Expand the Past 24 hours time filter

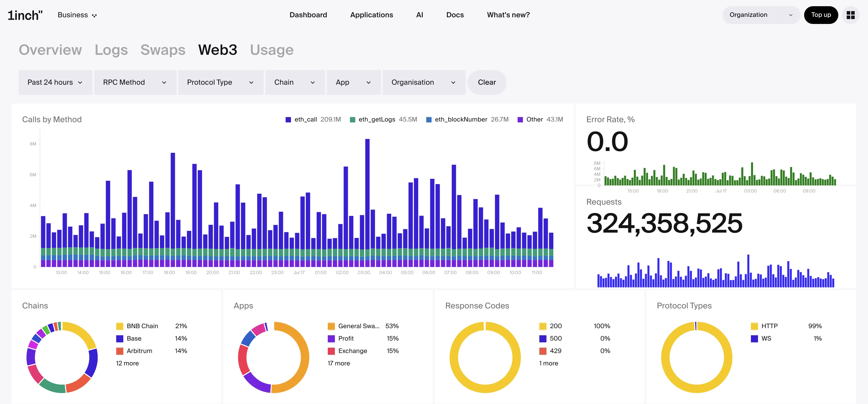(55, 82)
